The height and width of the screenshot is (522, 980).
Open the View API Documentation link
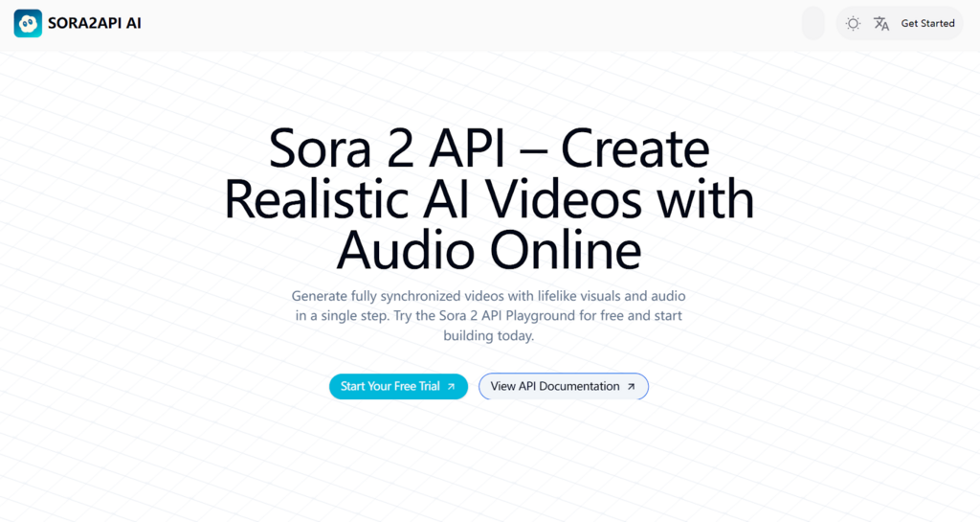click(x=563, y=386)
